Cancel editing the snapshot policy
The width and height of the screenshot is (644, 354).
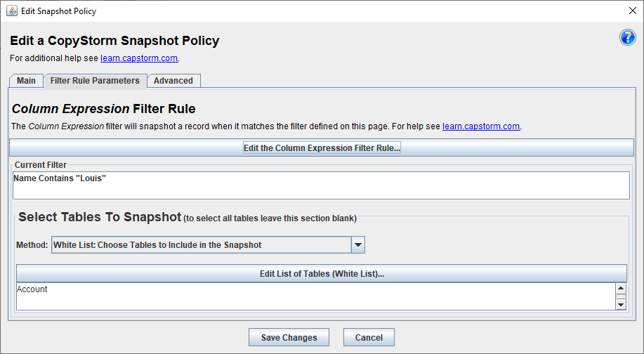click(369, 337)
